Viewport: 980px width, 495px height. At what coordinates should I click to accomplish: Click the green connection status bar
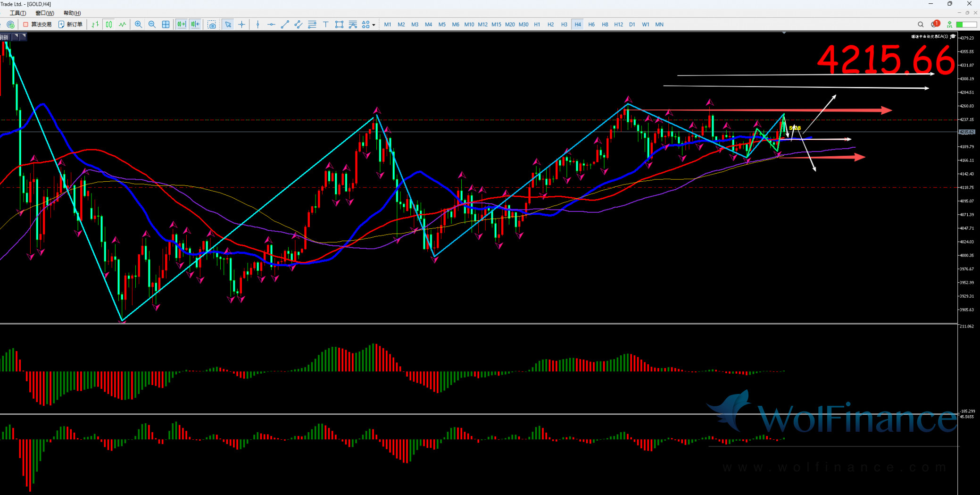pyautogui.click(x=966, y=25)
